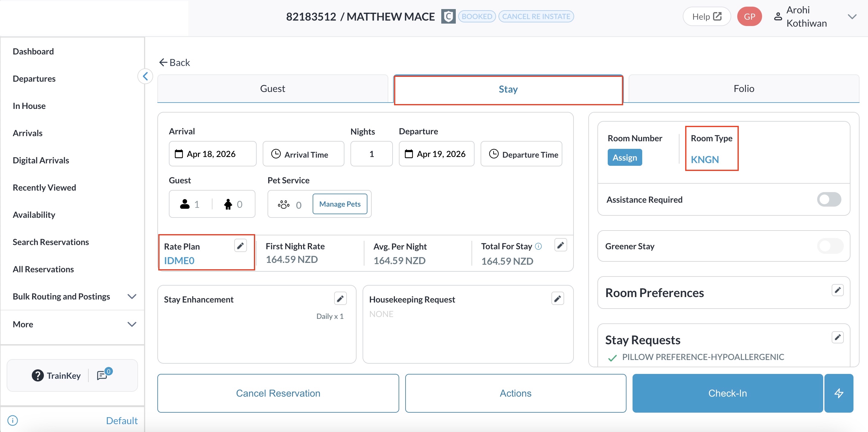Viewport: 868px width, 432px height.
Task: Click the Check-In button
Action: (728, 393)
